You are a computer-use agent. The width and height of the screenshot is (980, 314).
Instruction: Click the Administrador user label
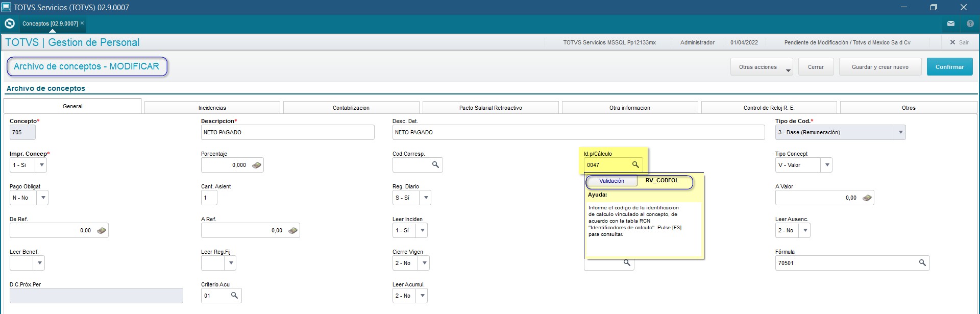click(x=697, y=42)
